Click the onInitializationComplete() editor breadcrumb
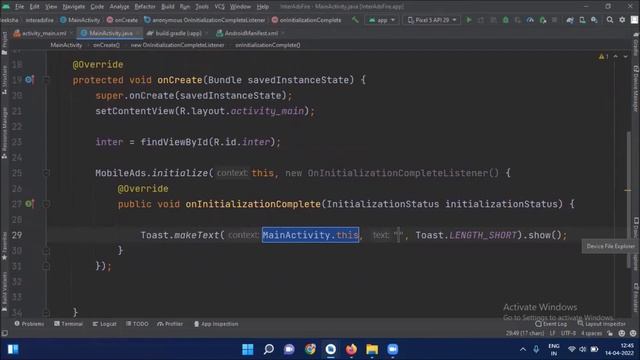The width and height of the screenshot is (640, 360). [268, 45]
